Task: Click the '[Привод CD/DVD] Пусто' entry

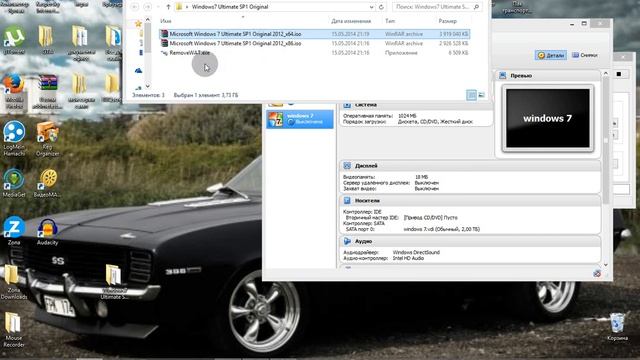Action: click(x=431, y=218)
